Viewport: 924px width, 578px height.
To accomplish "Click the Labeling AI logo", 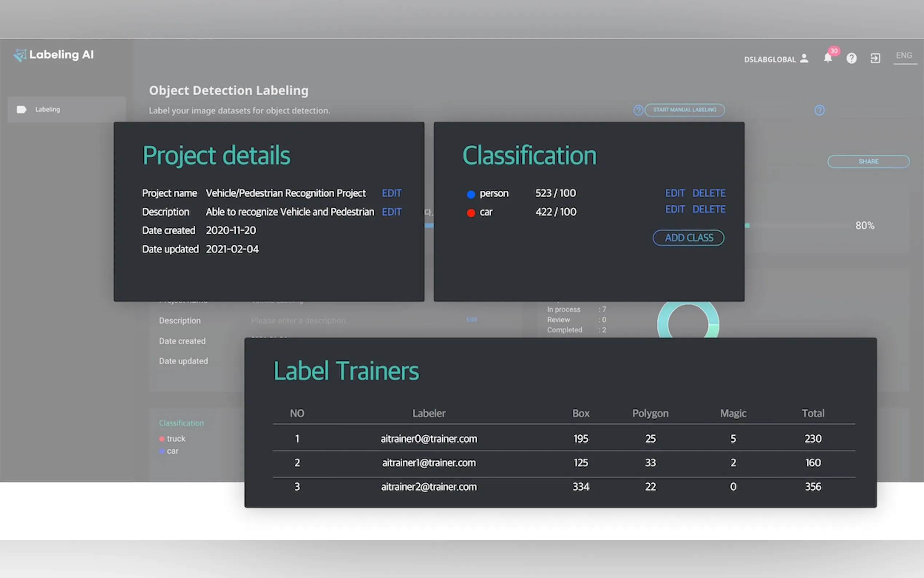I will coord(53,55).
